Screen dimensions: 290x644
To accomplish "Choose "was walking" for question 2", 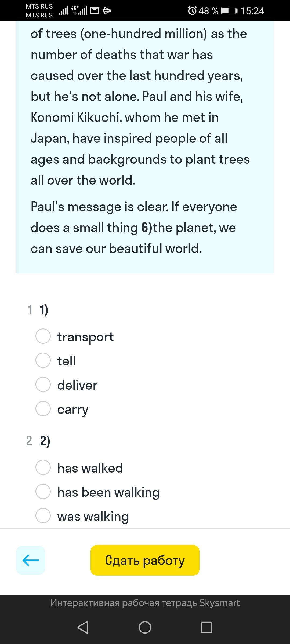I will pyautogui.click(x=82, y=516).
